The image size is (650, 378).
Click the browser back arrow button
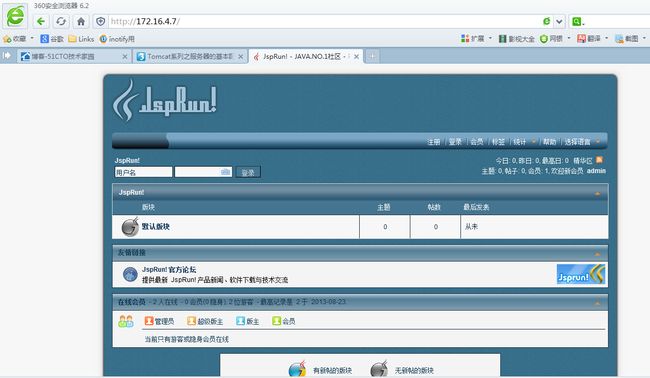coord(41,21)
